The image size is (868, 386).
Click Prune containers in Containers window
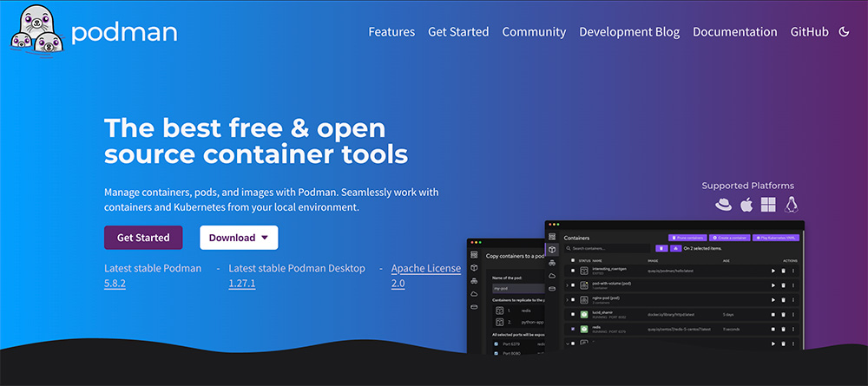[687, 238]
